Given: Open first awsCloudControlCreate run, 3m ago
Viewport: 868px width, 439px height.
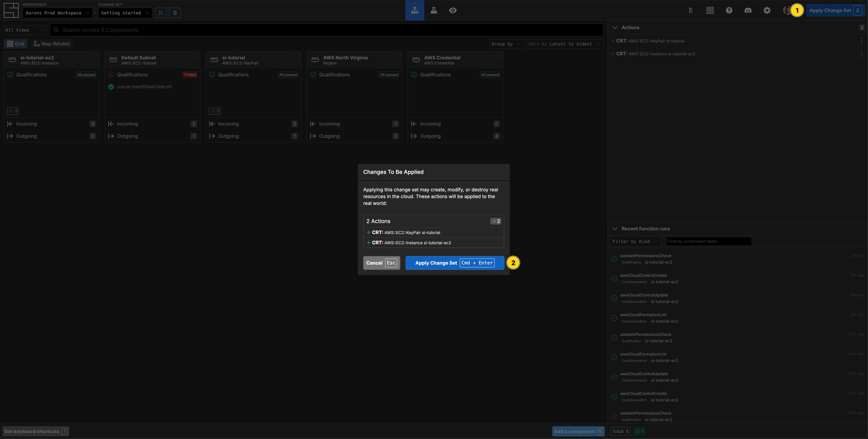Looking at the screenshot, I should (x=738, y=279).
